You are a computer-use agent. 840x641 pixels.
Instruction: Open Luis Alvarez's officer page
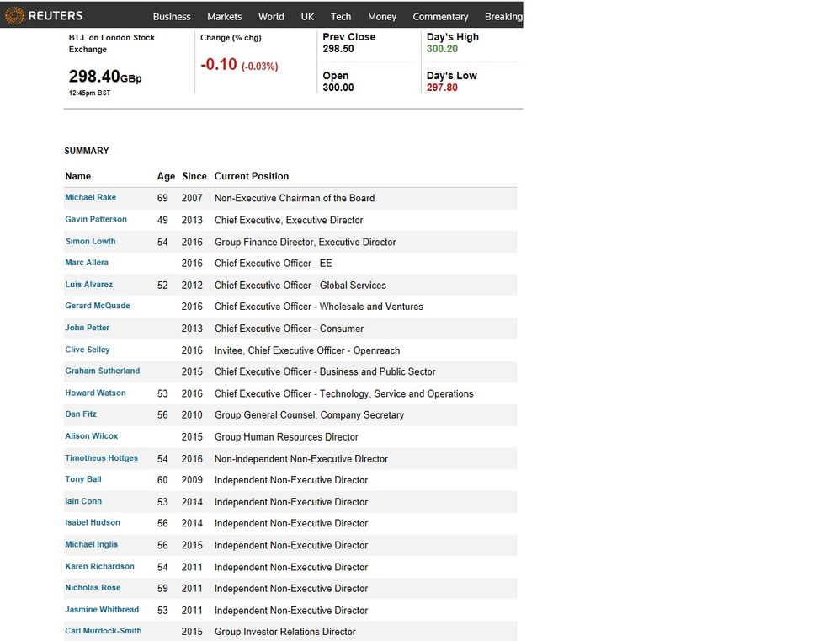[x=88, y=285]
